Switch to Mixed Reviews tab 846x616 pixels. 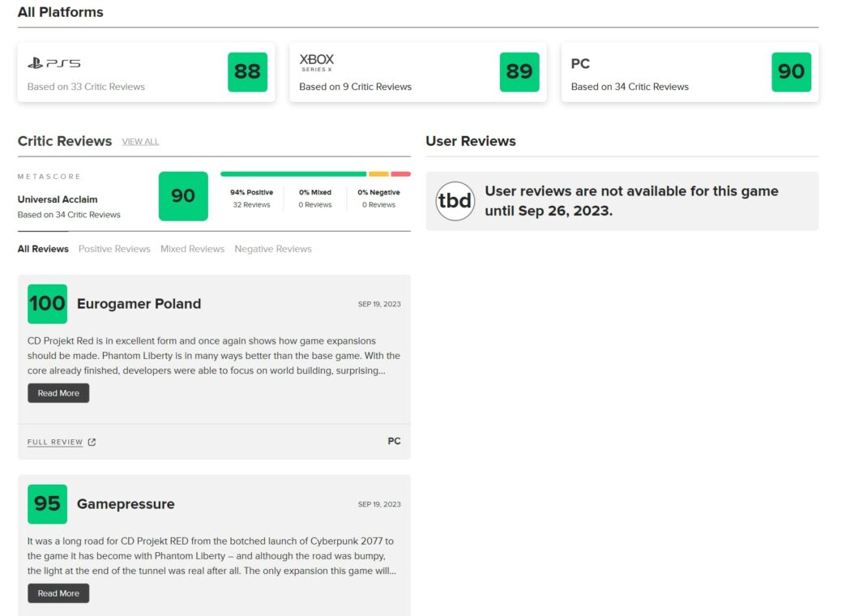coord(193,249)
